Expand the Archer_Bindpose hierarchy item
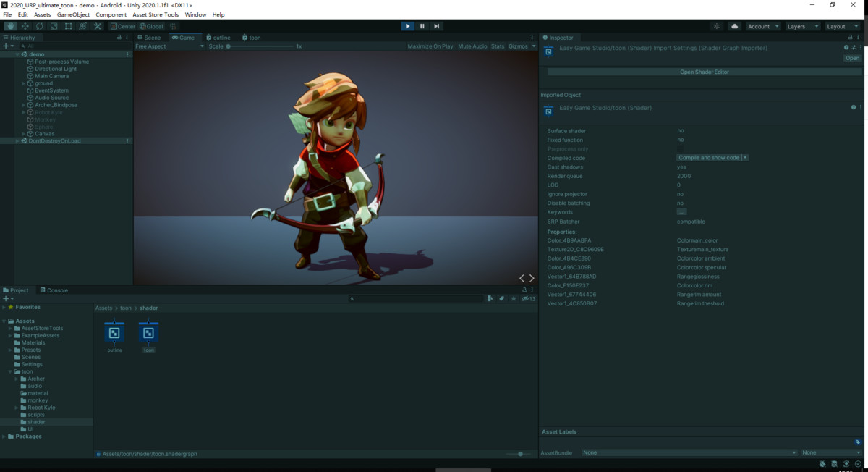This screenshot has width=868, height=472. click(x=24, y=105)
